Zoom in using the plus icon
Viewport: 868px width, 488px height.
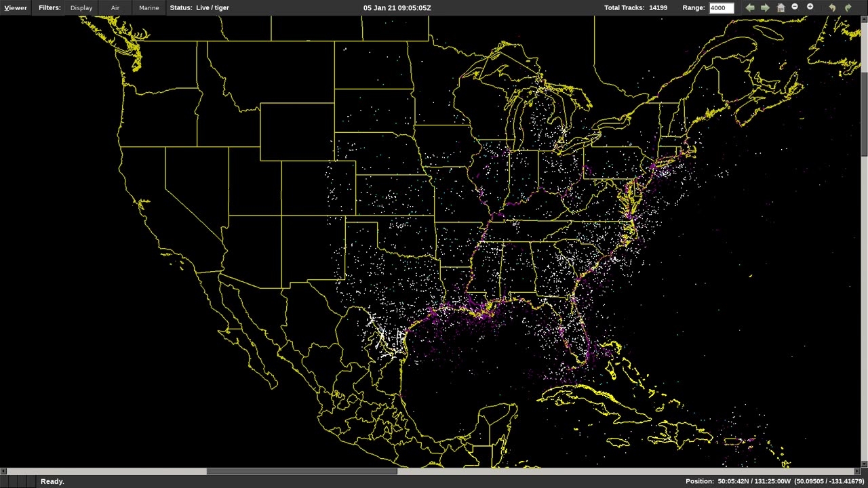[810, 7]
